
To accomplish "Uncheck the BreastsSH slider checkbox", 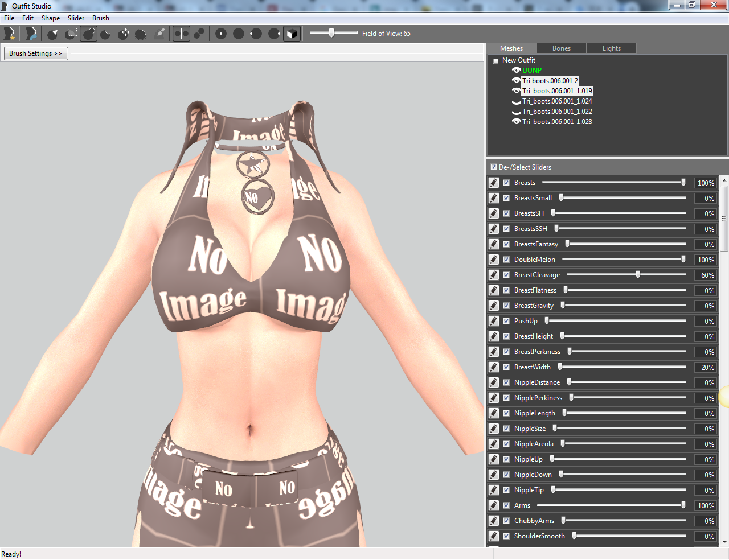I will coord(506,213).
